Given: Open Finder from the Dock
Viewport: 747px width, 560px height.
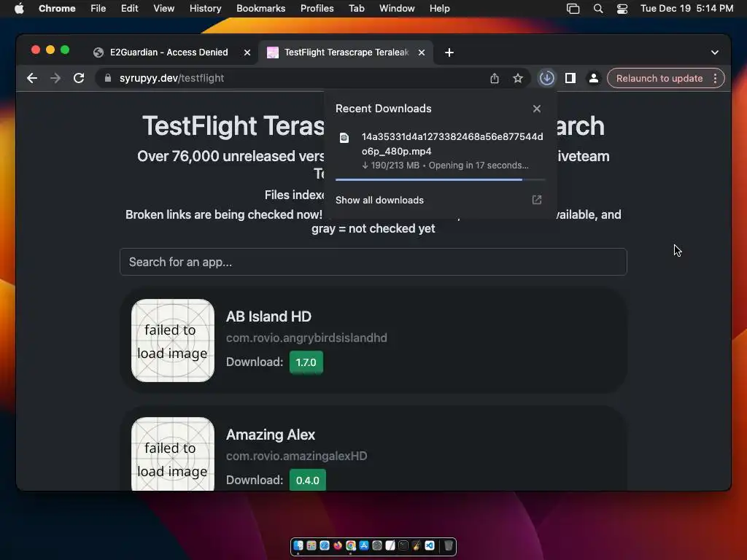Looking at the screenshot, I should pos(298,545).
